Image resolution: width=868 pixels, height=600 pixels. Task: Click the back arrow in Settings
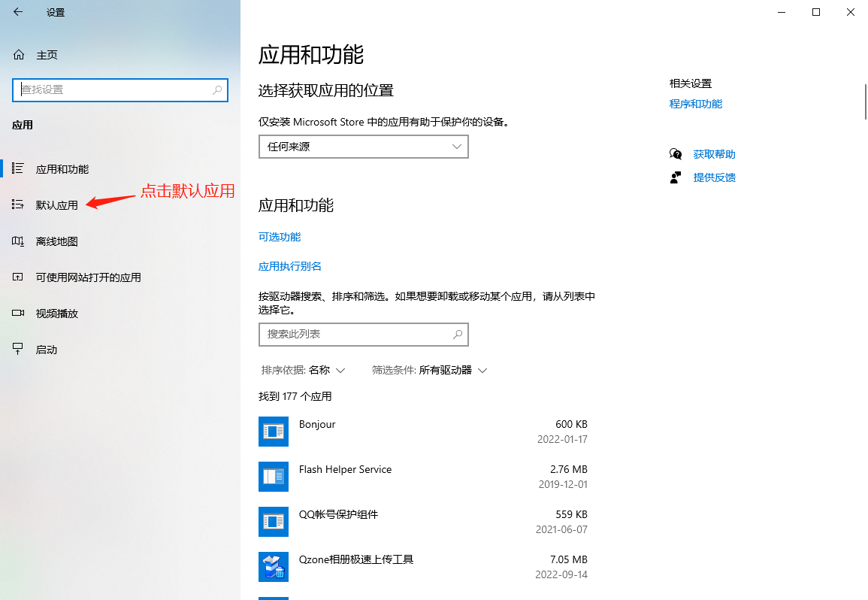[18, 12]
